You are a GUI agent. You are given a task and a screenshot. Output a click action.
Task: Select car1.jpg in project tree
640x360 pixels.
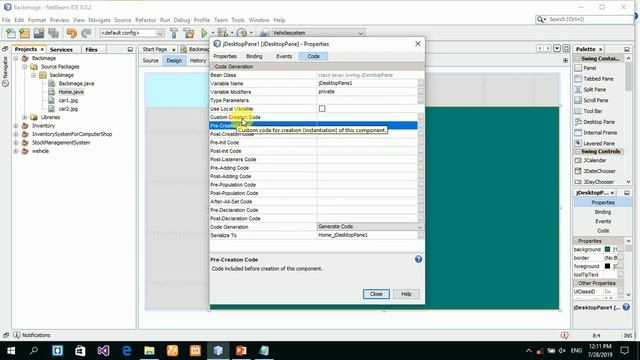[68, 100]
